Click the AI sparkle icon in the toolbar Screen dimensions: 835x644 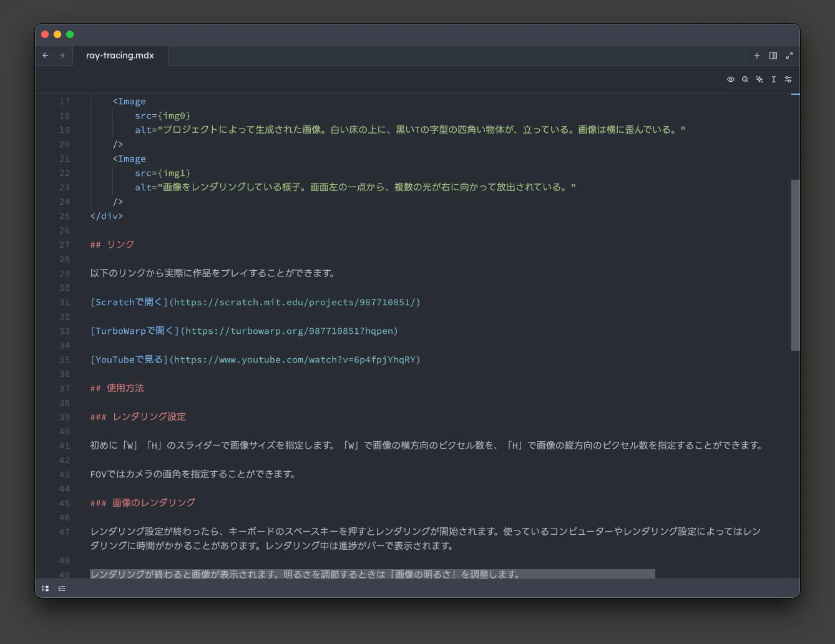pos(759,79)
